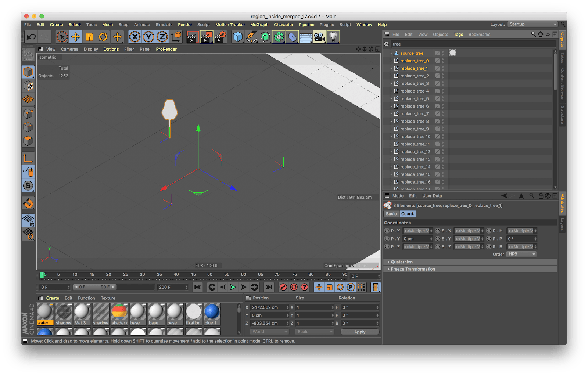Enable Snap magnet icon in left sidebar
The width and height of the screenshot is (588, 375).
pyautogui.click(x=28, y=203)
